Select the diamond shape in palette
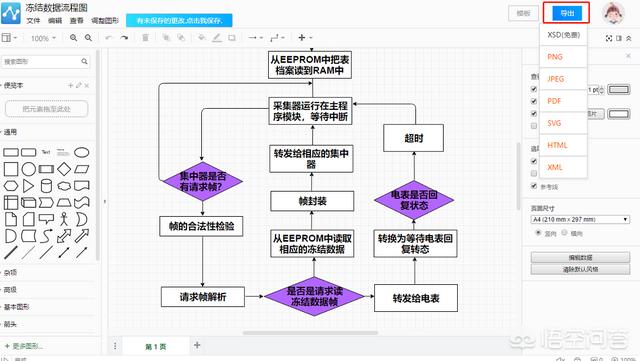The image size is (640, 361). (64, 169)
